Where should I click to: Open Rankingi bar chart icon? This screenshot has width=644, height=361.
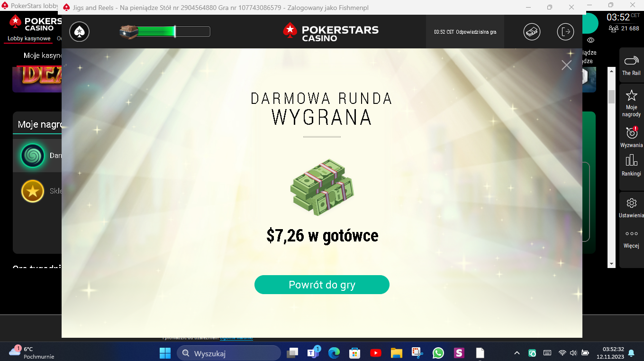631,160
